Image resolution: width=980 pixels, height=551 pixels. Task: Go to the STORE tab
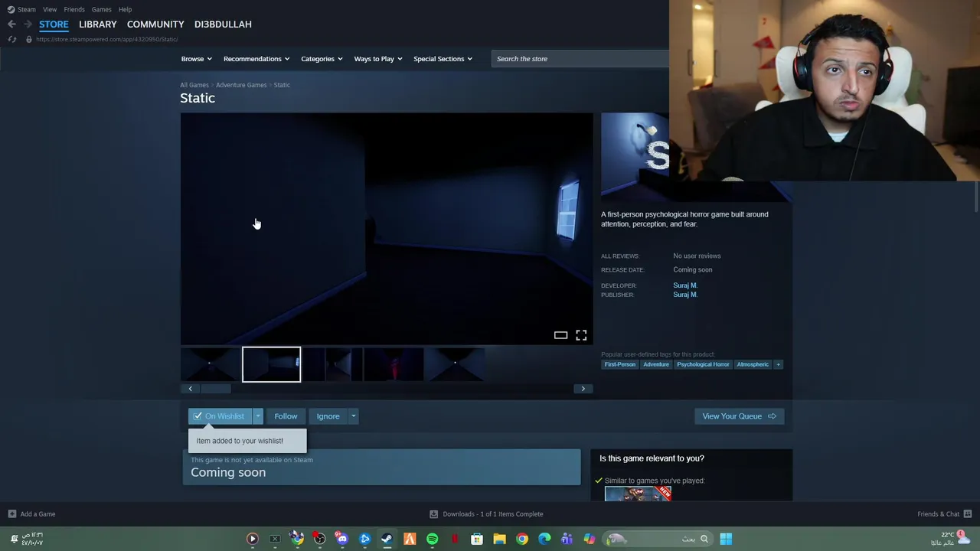[54, 24]
